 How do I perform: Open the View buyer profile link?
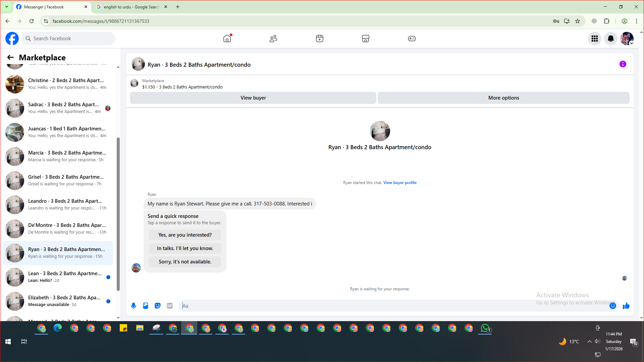400,183
